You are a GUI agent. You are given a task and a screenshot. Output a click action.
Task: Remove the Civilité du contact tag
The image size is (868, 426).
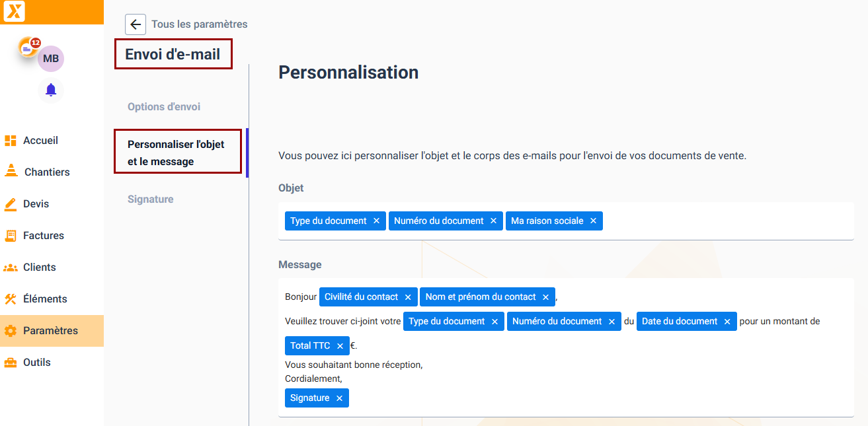tap(408, 297)
